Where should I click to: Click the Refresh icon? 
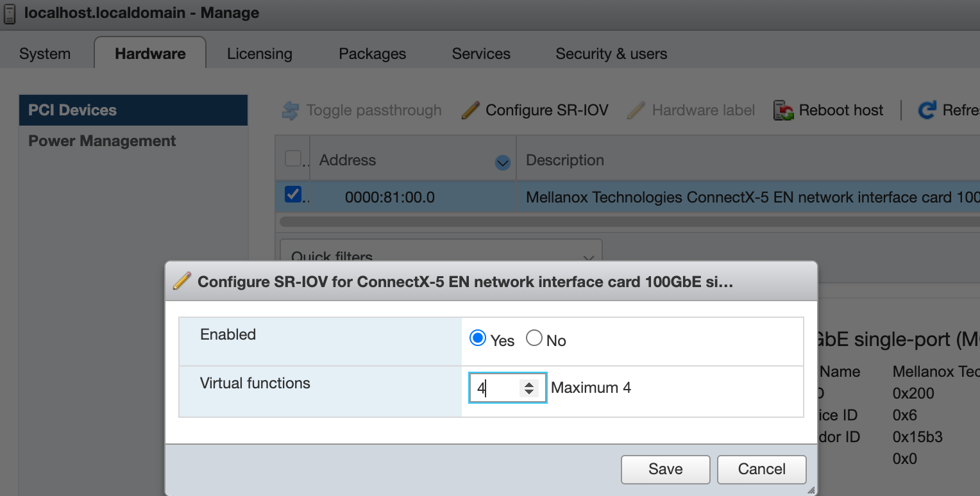click(927, 110)
